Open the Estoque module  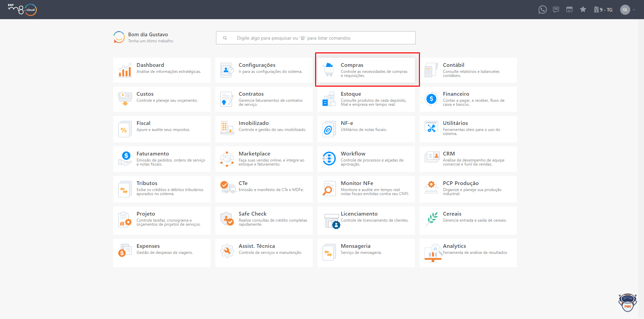pyautogui.click(x=366, y=99)
